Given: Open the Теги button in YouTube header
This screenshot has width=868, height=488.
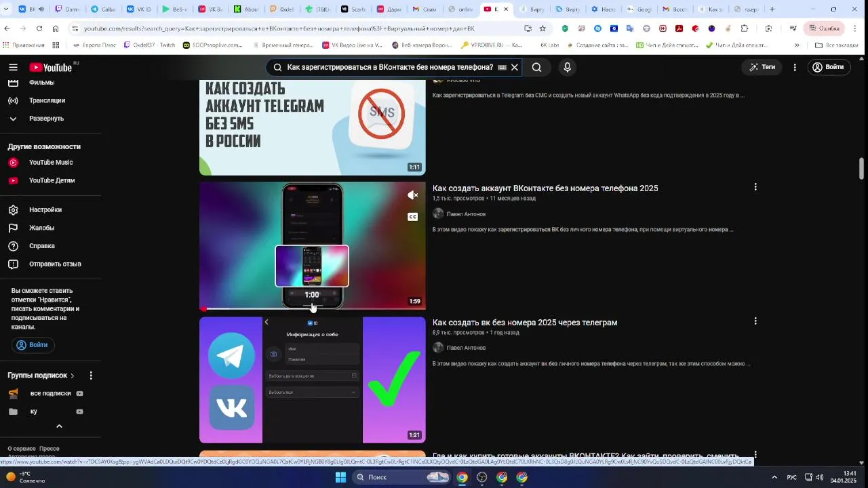Looking at the screenshot, I should (762, 67).
